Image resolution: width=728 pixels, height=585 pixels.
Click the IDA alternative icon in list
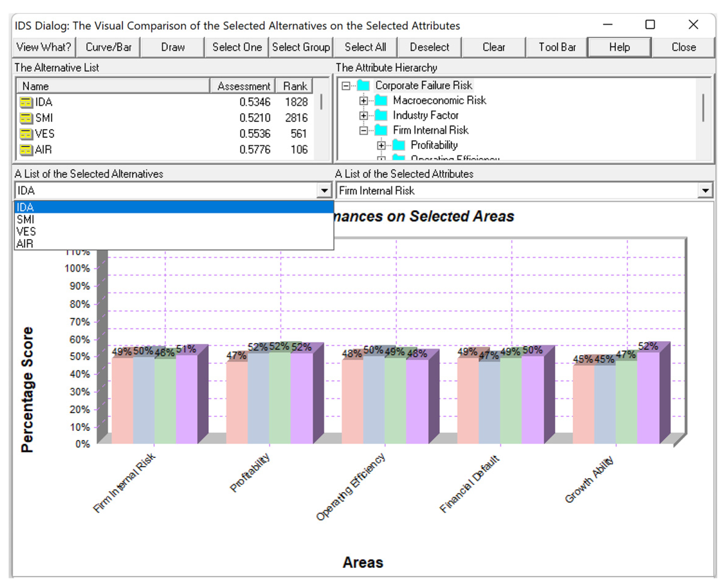[26, 102]
